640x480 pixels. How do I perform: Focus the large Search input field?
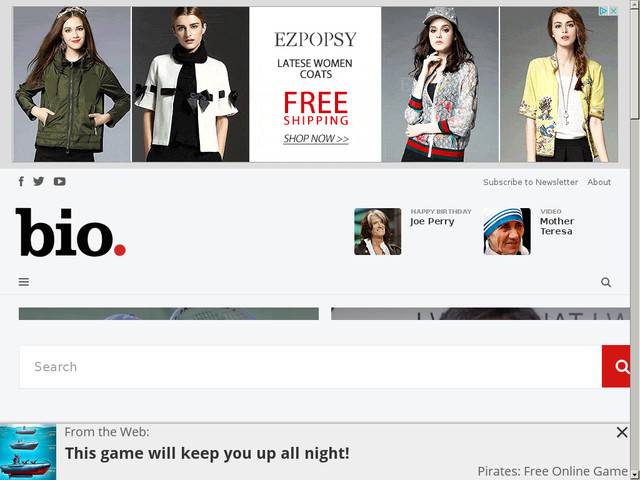coord(310,367)
